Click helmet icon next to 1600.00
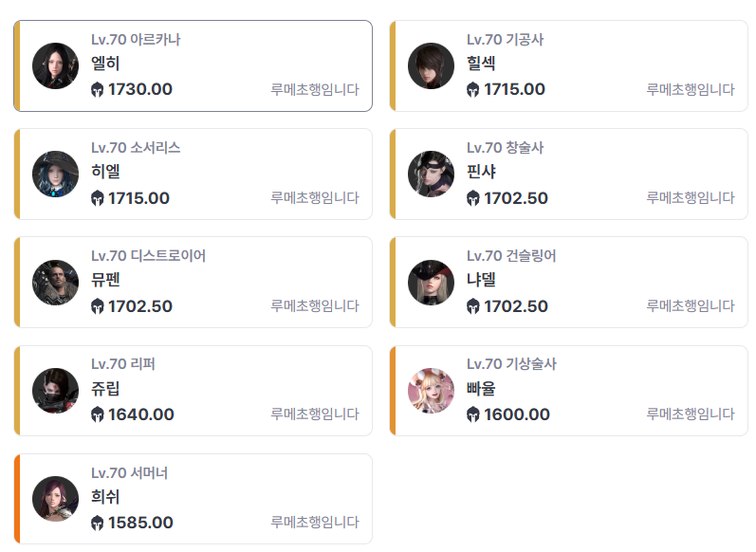 tap(473, 414)
